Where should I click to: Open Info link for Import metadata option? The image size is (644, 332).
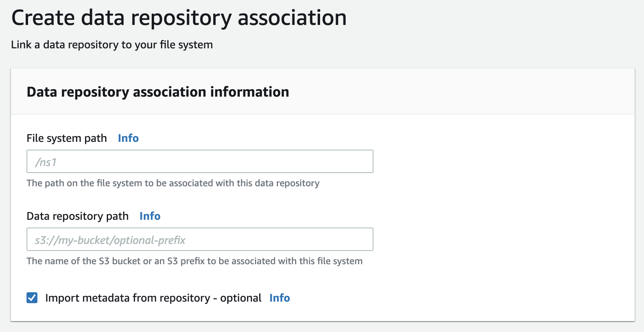point(280,298)
